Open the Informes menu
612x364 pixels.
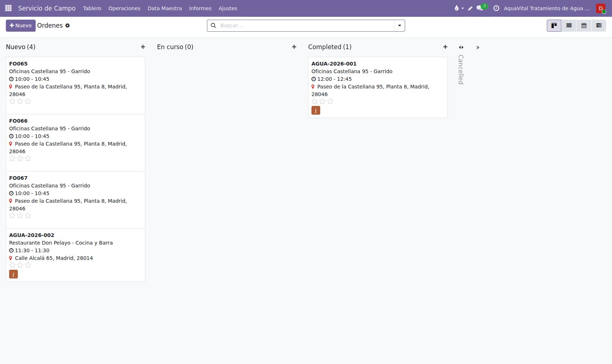pos(200,8)
